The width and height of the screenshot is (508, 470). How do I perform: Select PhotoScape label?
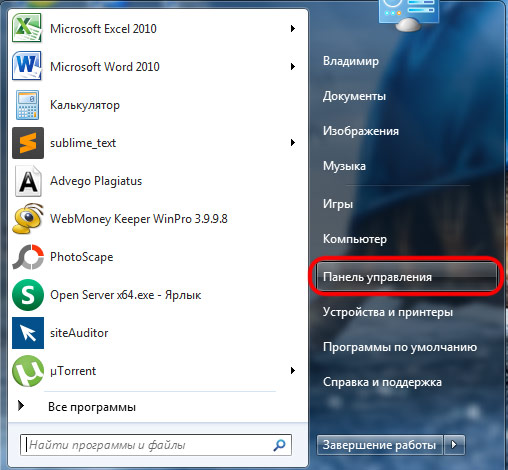click(x=81, y=257)
